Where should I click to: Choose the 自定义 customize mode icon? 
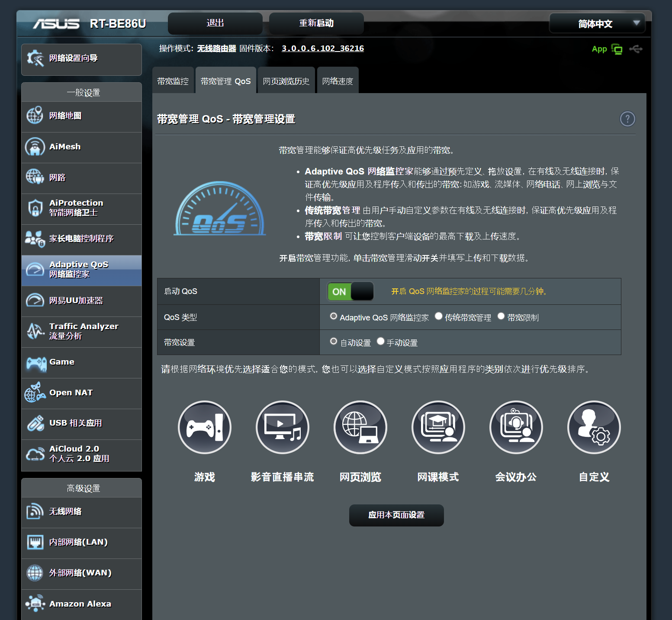click(x=594, y=427)
